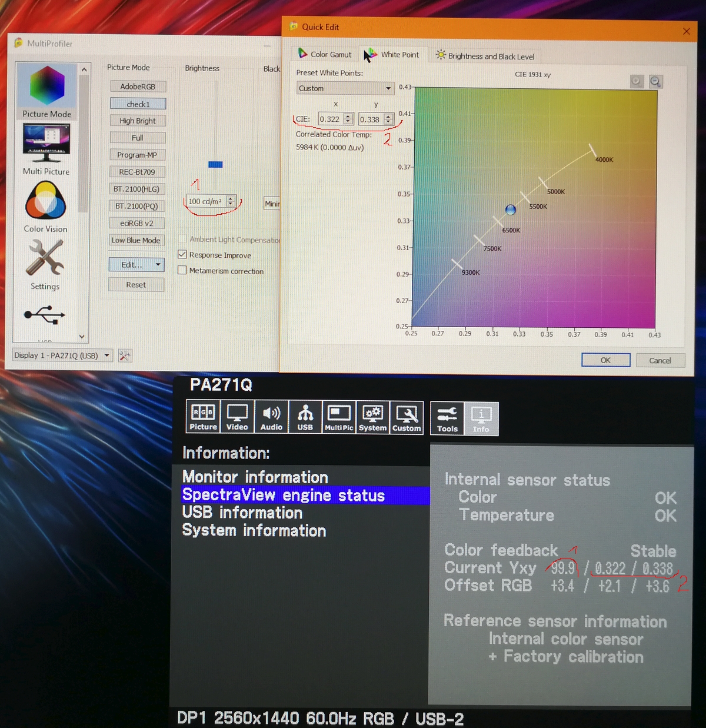Expand the Preset White Points Custom dropdown
The width and height of the screenshot is (706, 728).
click(x=345, y=88)
